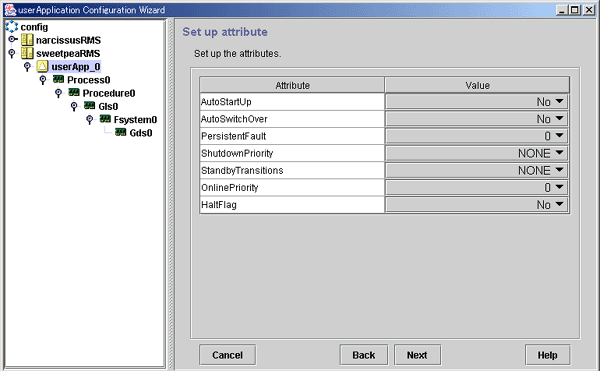Collapse the Process0 tree node
Screen dimensions: 600x371
coord(43,80)
